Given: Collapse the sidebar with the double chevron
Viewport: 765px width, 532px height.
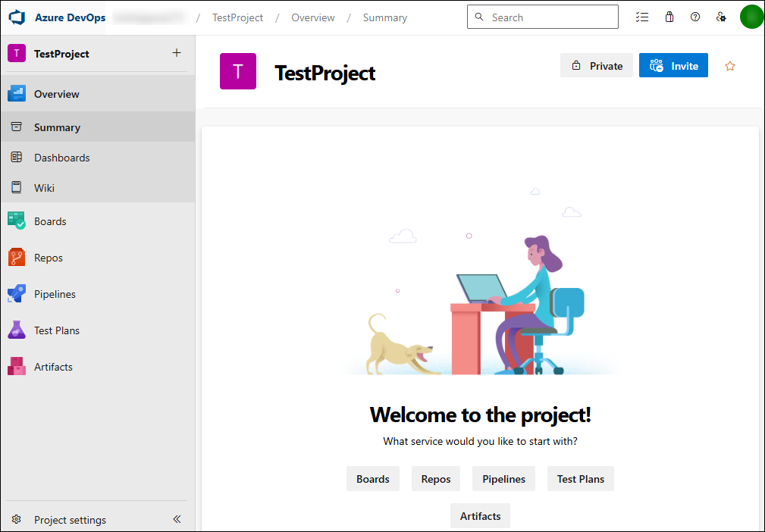Looking at the screenshot, I should 177,519.
